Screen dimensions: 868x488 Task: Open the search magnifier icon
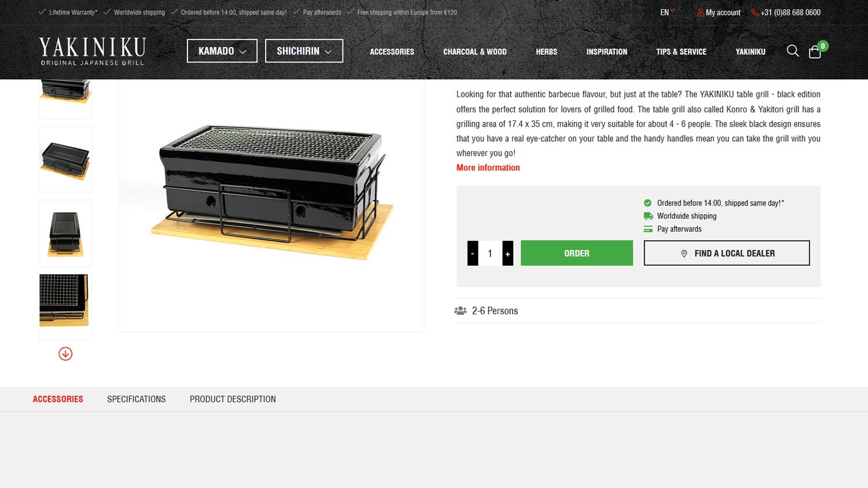pos(793,51)
